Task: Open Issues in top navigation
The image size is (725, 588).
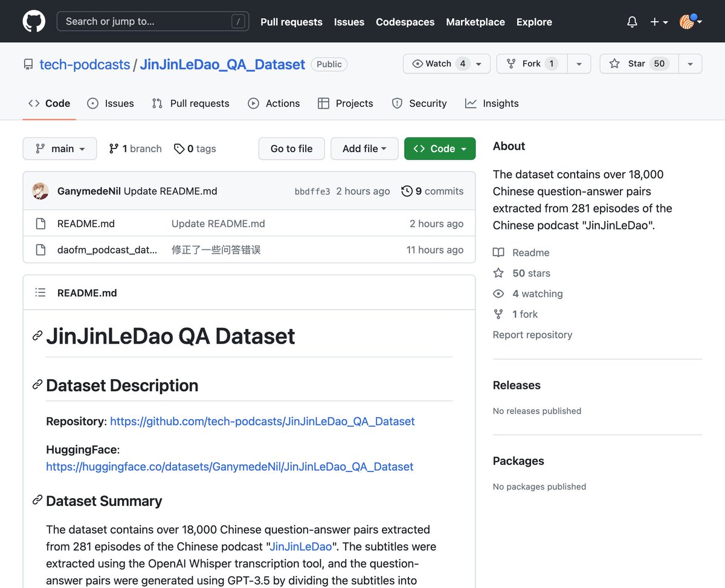Action: click(x=349, y=22)
